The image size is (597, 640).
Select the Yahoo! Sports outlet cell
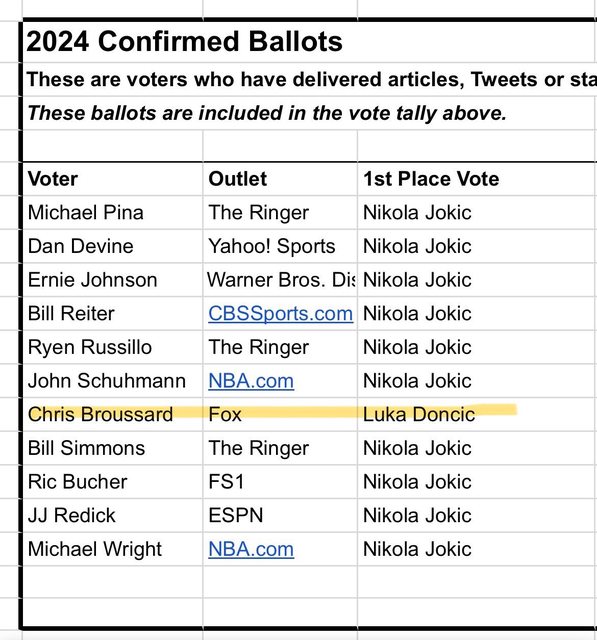pyautogui.click(x=280, y=246)
